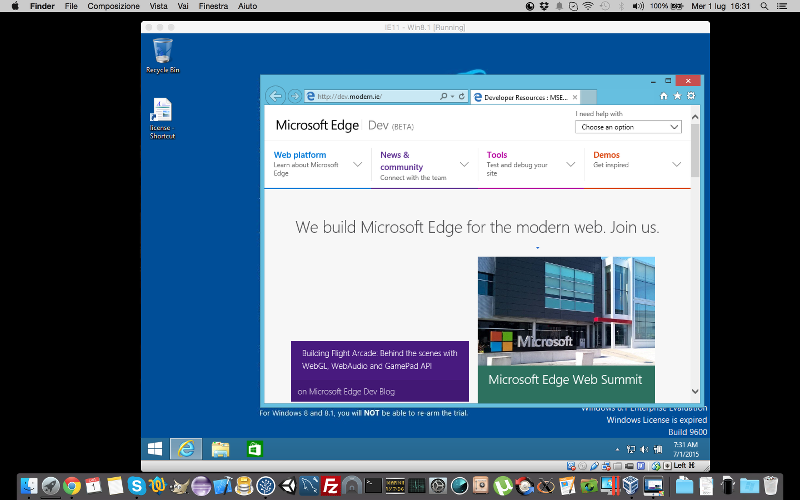
Task: Open the 'Choose an option' dropdown
Action: click(628, 127)
